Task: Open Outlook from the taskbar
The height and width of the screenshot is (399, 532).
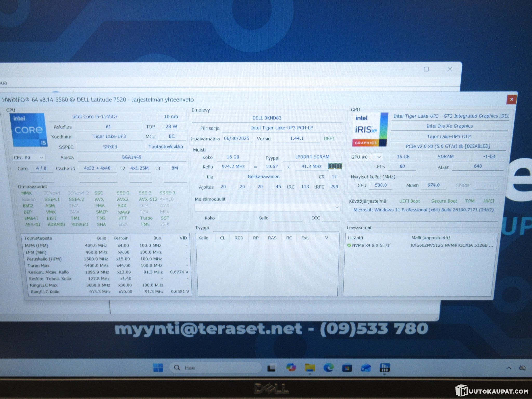Action: (366, 368)
